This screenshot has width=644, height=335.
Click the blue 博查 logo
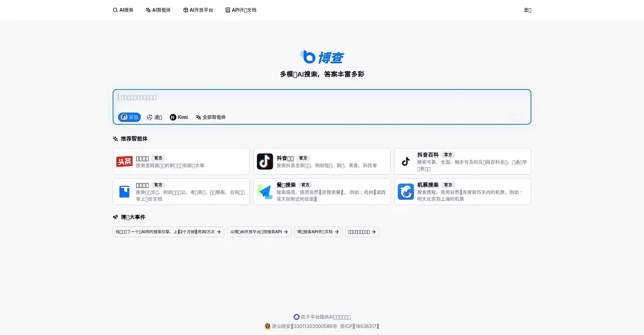pos(322,57)
